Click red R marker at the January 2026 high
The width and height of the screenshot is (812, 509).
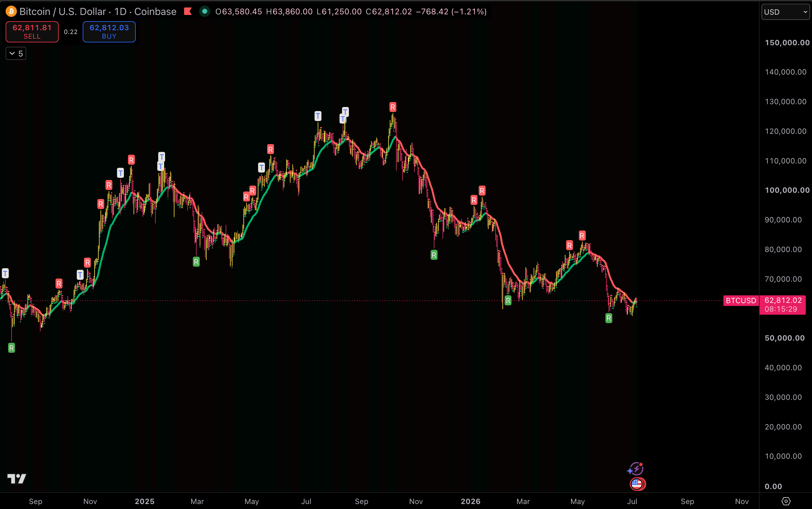(482, 191)
